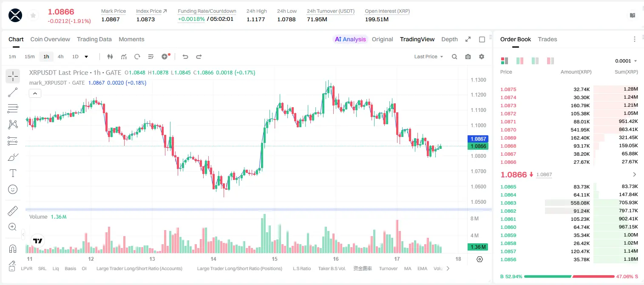Select the ruler measure tool
Image resolution: width=644 pixels, height=285 pixels.
click(x=13, y=211)
